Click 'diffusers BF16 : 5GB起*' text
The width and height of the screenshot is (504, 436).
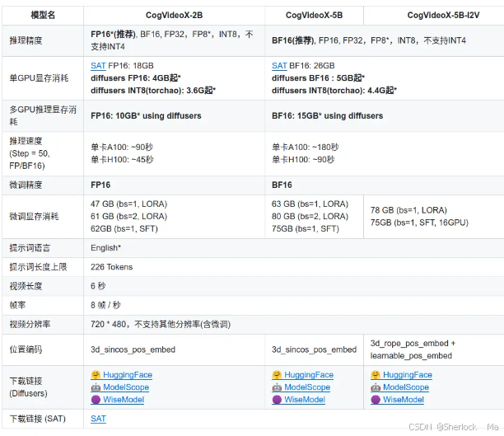pos(318,77)
